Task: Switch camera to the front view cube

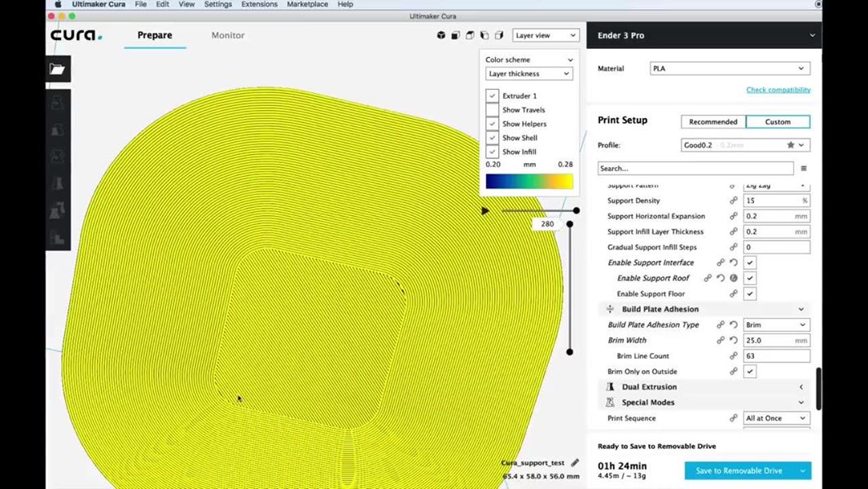Action: pyautogui.click(x=456, y=35)
